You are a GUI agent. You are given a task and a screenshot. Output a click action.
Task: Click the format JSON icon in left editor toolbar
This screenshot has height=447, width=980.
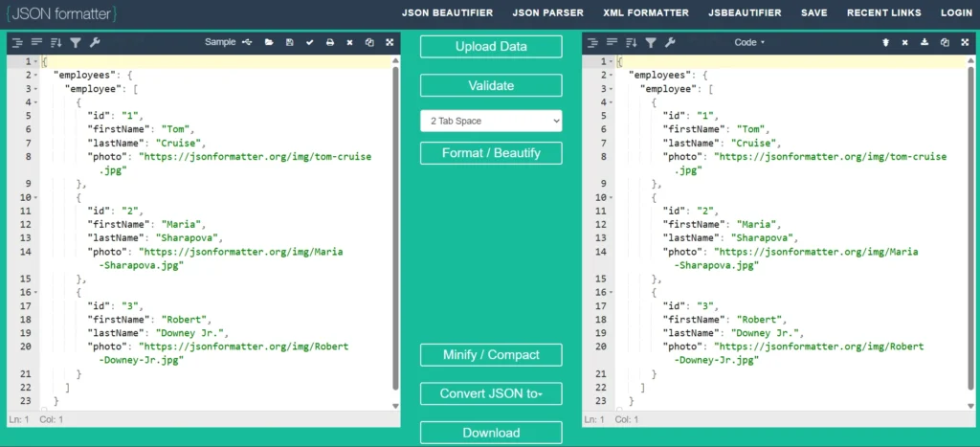pos(17,42)
